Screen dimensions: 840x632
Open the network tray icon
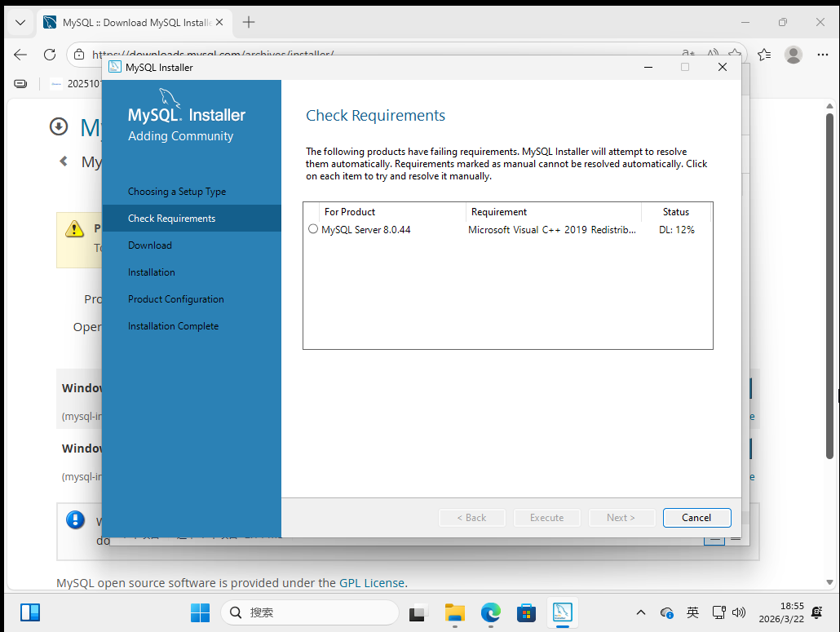[x=718, y=612]
